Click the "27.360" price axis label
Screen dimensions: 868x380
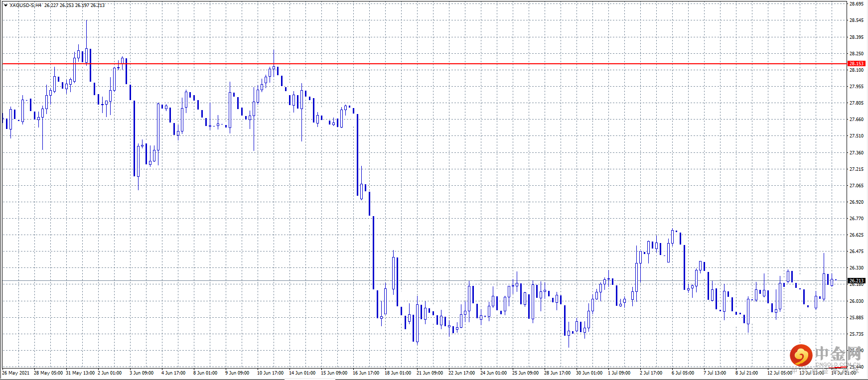857,153
